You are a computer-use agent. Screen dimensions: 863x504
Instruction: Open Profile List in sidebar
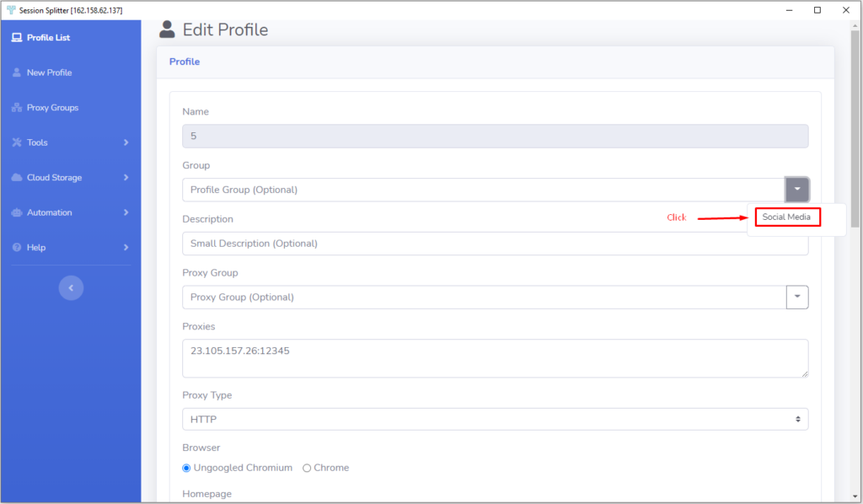pyautogui.click(x=48, y=37)
